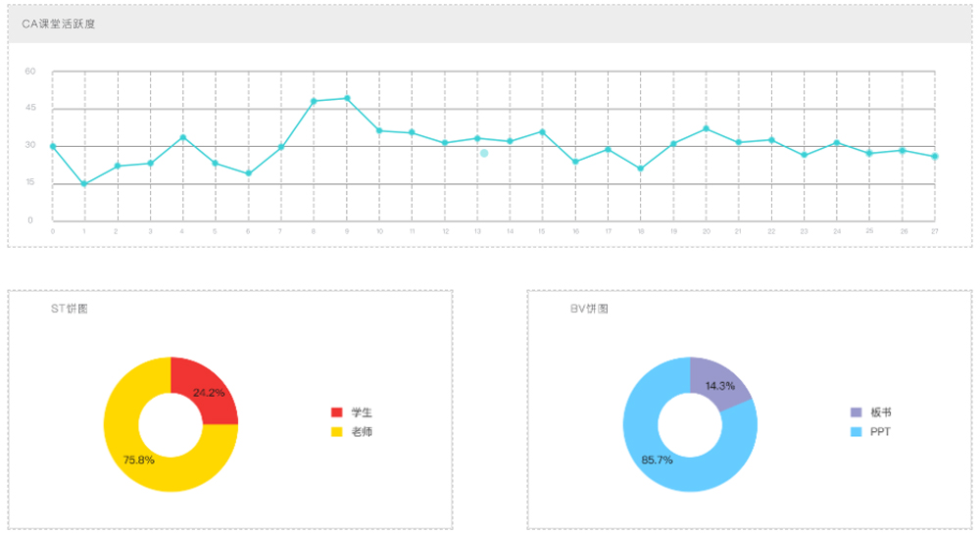
Task: Click the CA课堂活跃度 panel title
Action: [59, 23]
